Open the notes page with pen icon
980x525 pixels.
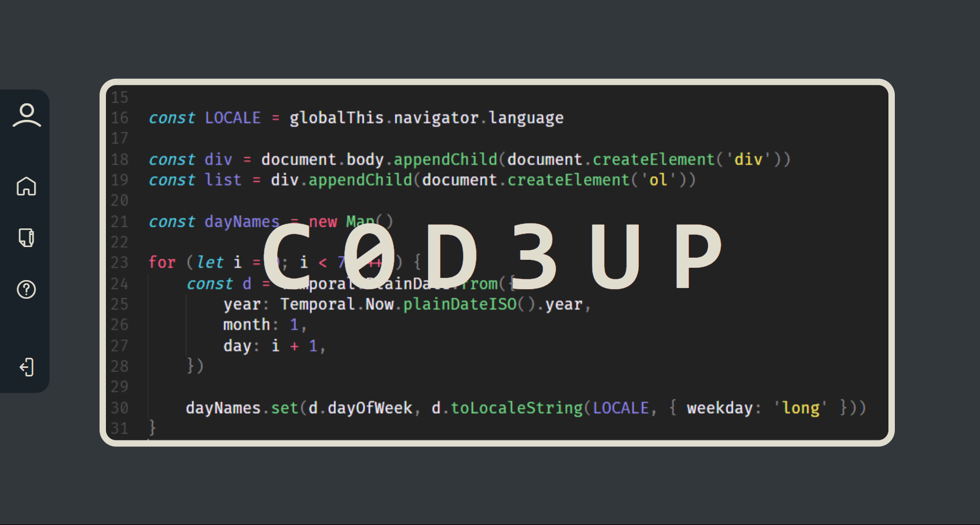27,237
